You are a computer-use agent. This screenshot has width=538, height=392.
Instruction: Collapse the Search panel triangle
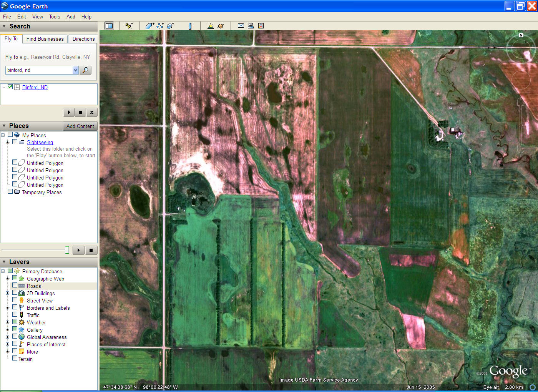coord(4,27)
